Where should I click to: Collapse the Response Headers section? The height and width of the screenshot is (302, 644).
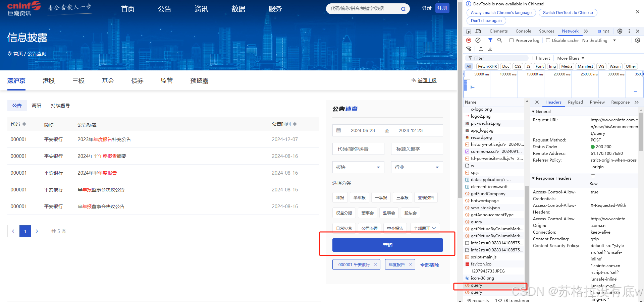tap(552, 178)
